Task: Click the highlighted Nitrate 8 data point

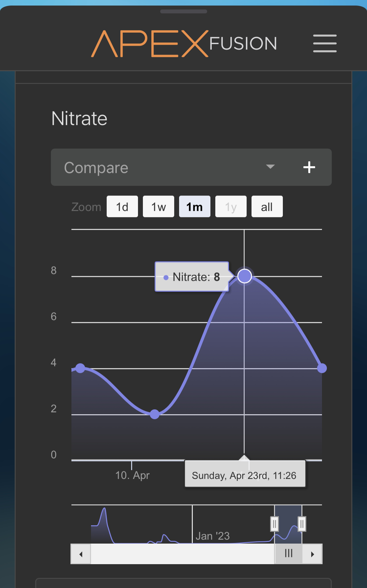Action: pos(244,276)
